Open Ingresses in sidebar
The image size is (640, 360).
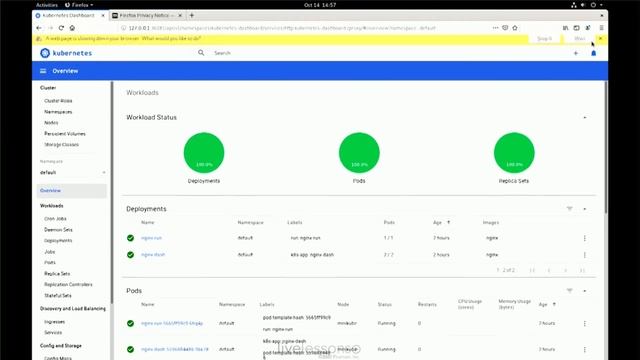[x=55, y=322]
